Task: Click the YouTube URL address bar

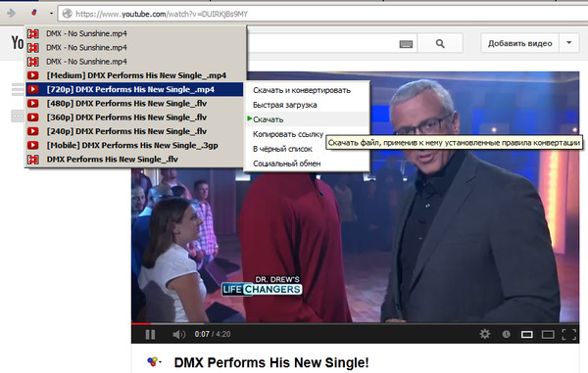Action: [322, 14]
